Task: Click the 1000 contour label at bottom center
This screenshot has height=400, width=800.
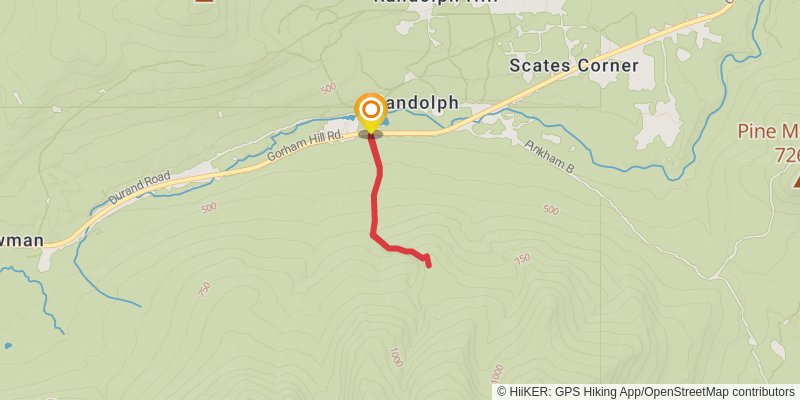Action: 396,357
